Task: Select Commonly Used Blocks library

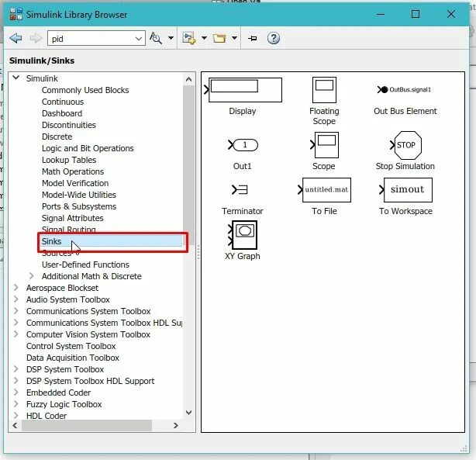Action: [85, 90]
